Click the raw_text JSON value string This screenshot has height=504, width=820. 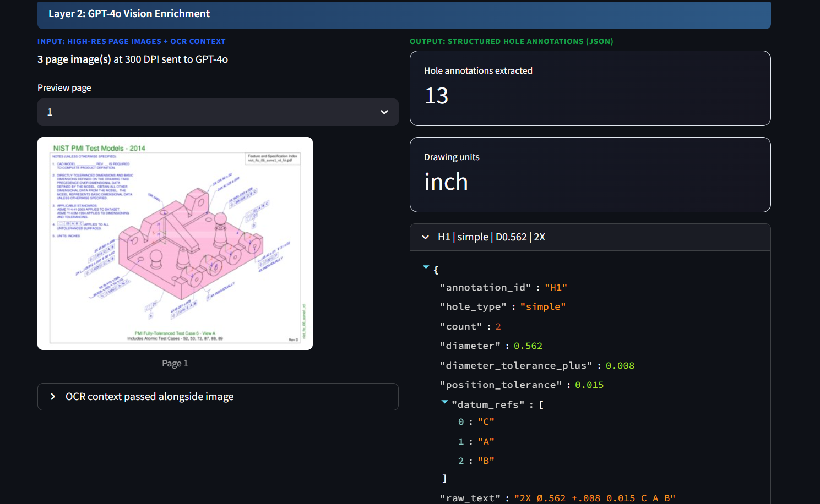(595, 498)
